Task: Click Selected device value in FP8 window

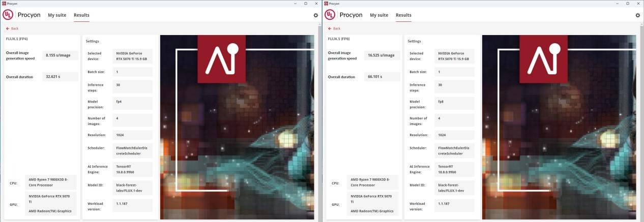Action: point(455,56)
